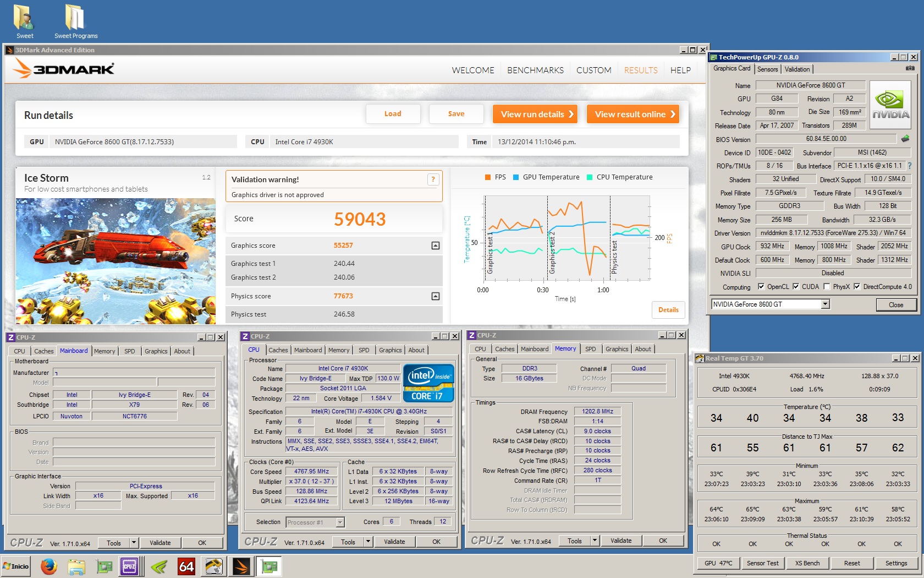
Task: Click the 3DMark logo in the header
Action: coord(63,69)
